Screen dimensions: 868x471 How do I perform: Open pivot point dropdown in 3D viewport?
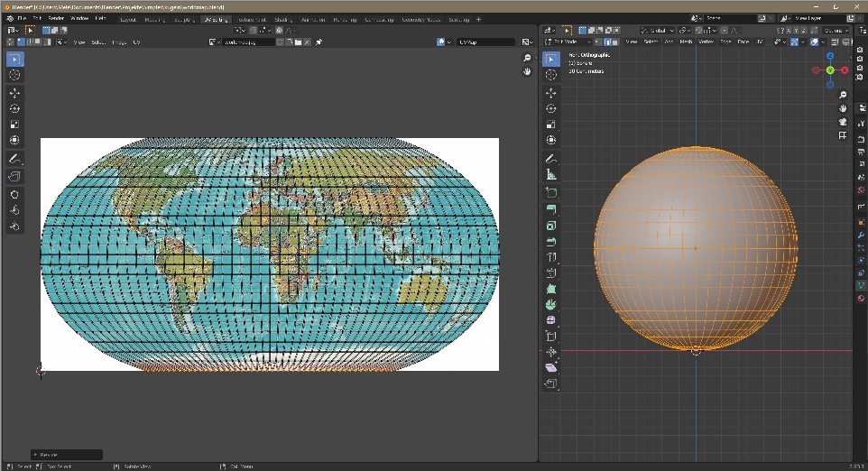tap(684, 31)
